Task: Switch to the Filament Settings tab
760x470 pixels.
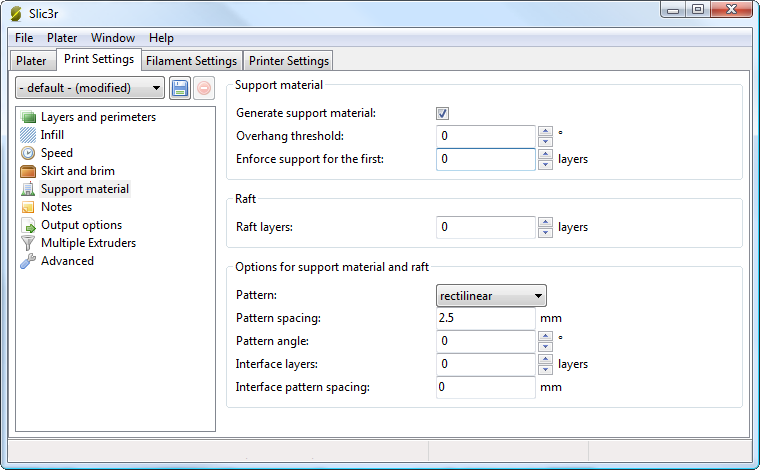Action: (x=191, y=61)
